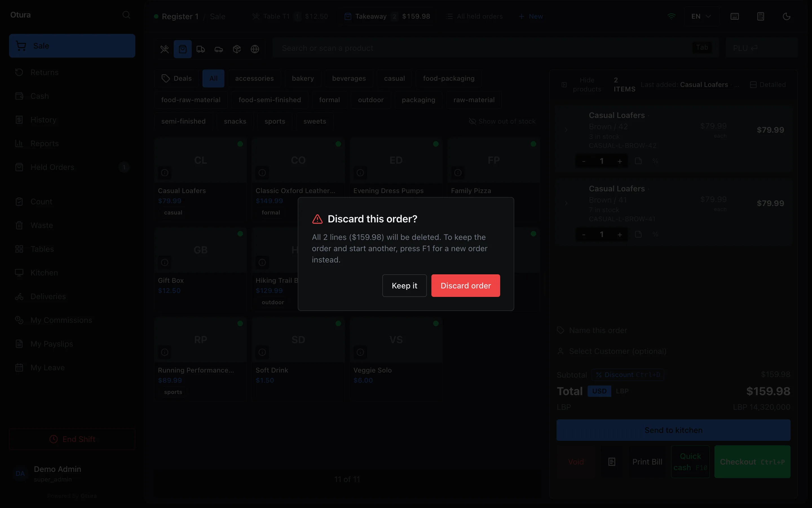Open the EN language dropdown
The height and width of the screenshot is (508, 812).
pos(701,16)
